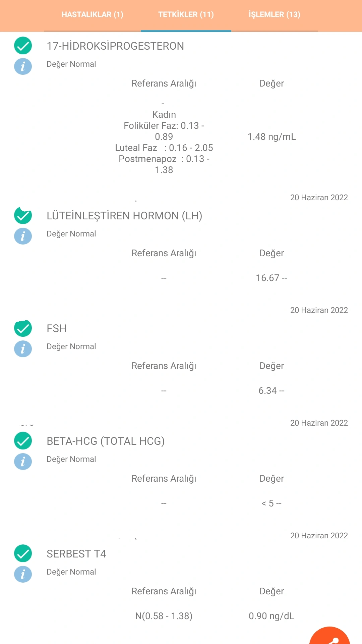Viewport: 362px width, 644px height.
Task: Open the FSH test title
Action: click(x=57, y=328)
